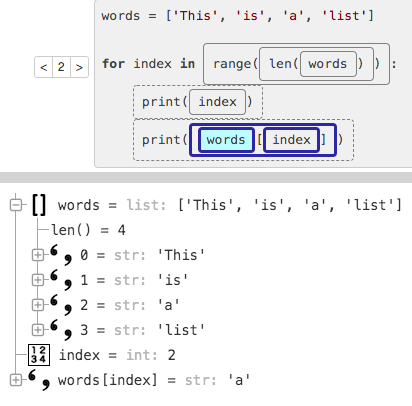This screenshot has height=406, width=412.
Task: Click the string quote icon for item 0
Action: click(61, 255)
